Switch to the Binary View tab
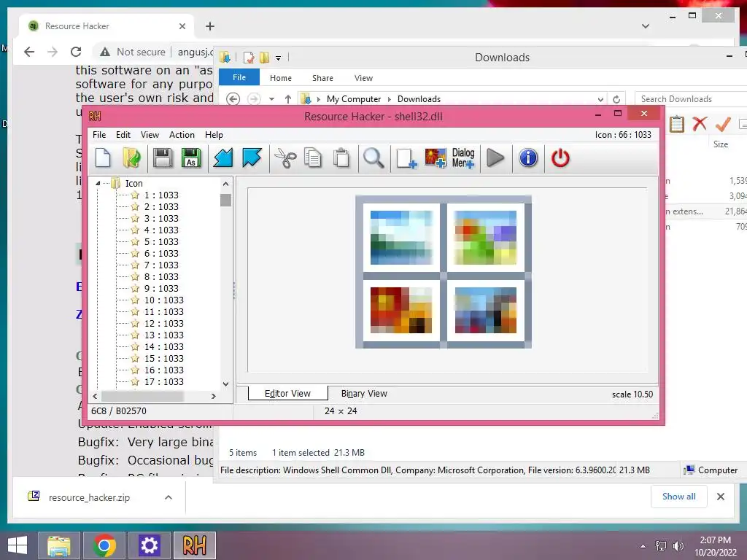This screenshot has height=560, width=747. click(364, 393)
